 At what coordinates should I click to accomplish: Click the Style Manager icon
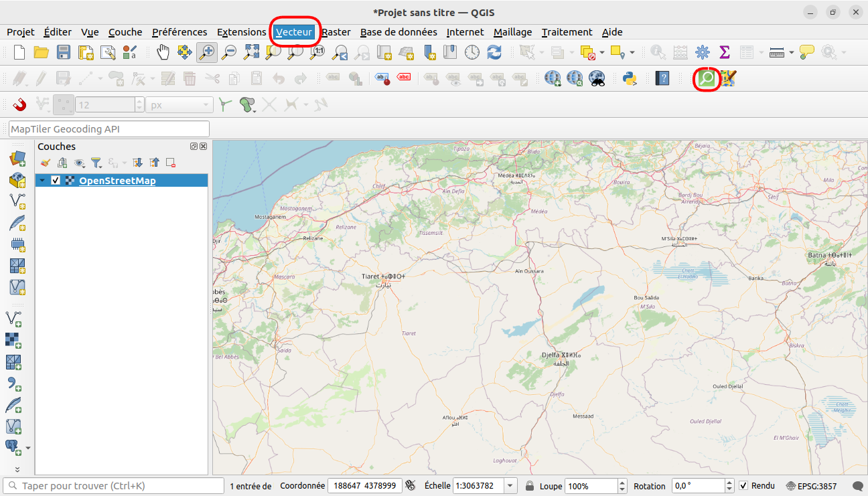pyautogui.click(x=130, y=52)
